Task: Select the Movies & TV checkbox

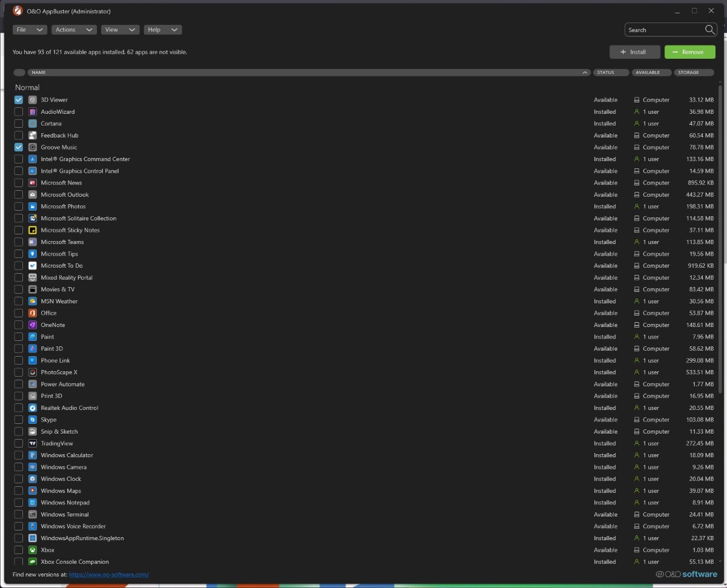Action: [19, 289]
